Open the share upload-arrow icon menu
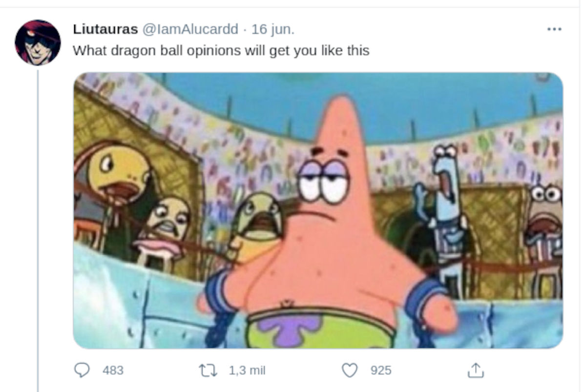 coord(475,371)
